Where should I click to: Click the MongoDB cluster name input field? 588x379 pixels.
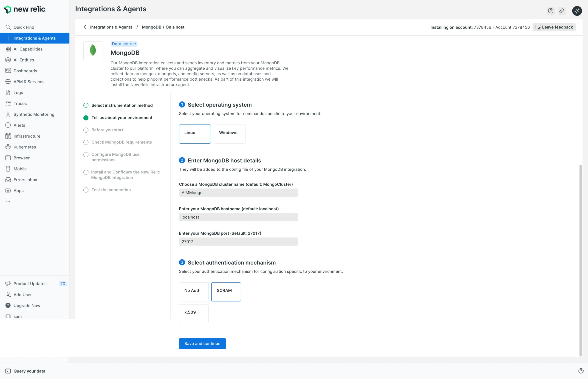tap(238, 192)
